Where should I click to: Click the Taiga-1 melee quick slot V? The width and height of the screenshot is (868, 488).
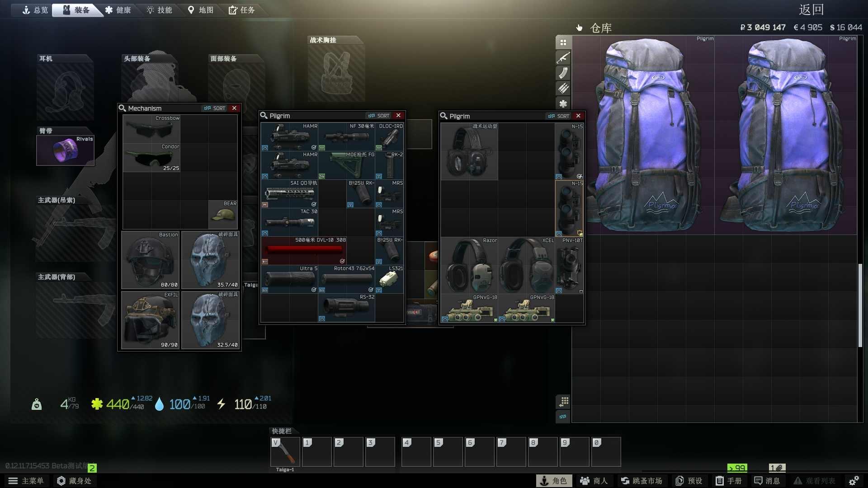coord(285,451)
